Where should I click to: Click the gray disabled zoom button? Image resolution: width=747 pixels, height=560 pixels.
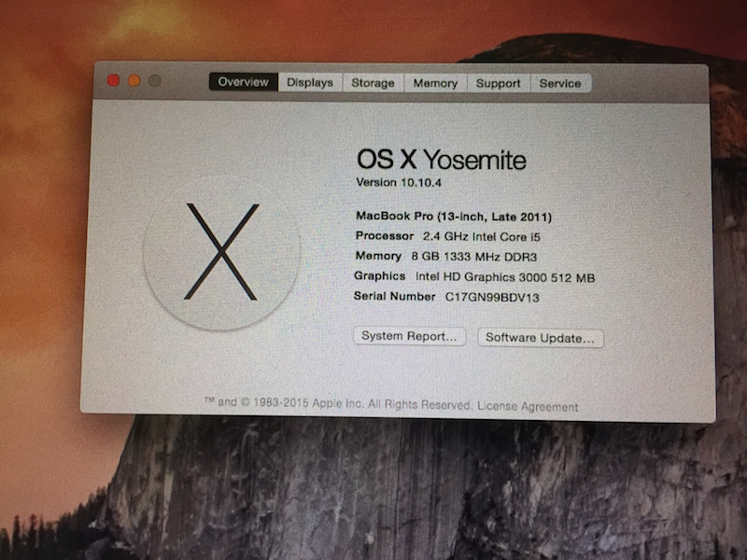[154, 80]
